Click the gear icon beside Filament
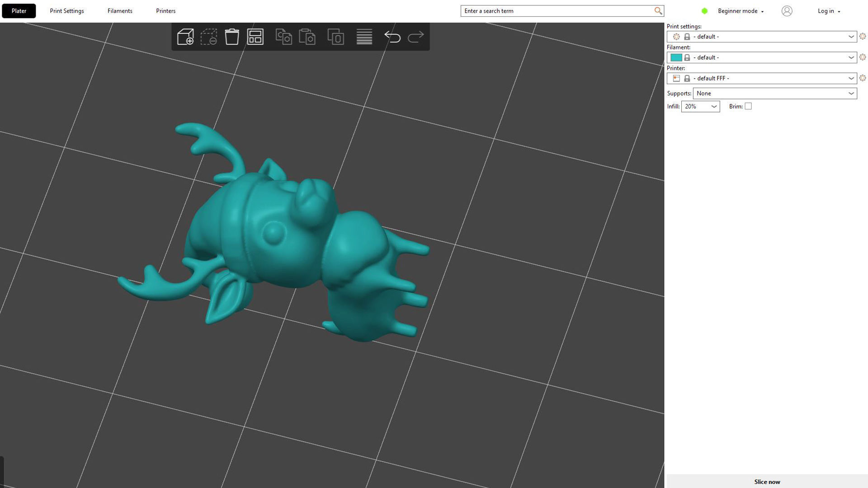The image size is (868, 488). click(863, 57)
